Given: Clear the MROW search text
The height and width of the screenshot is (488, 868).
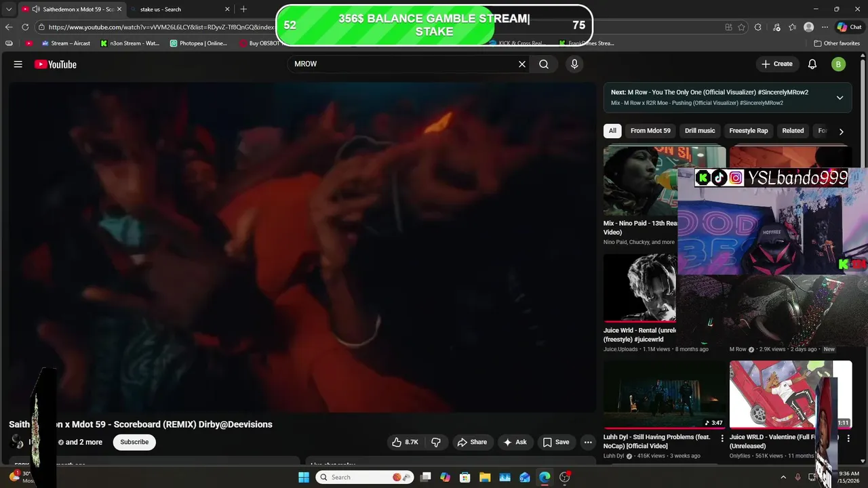Looking at the screenshot, I should pos(522,64).
